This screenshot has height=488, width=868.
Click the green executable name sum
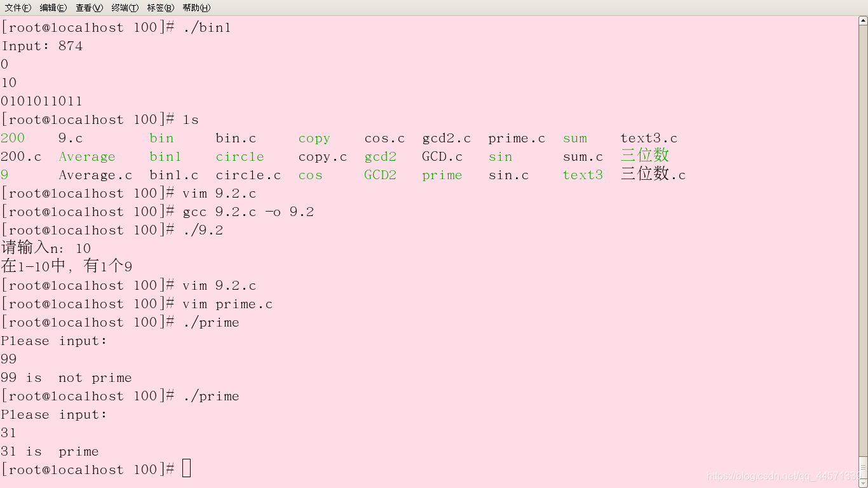tap(575, 139)
